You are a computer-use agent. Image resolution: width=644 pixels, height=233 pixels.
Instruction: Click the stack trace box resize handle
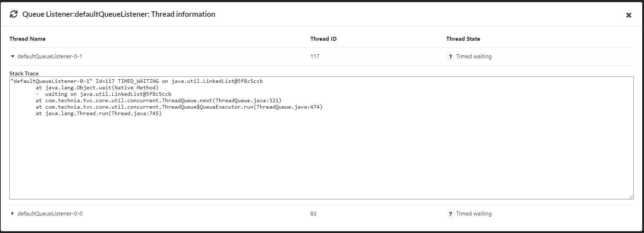coord(631,197)
